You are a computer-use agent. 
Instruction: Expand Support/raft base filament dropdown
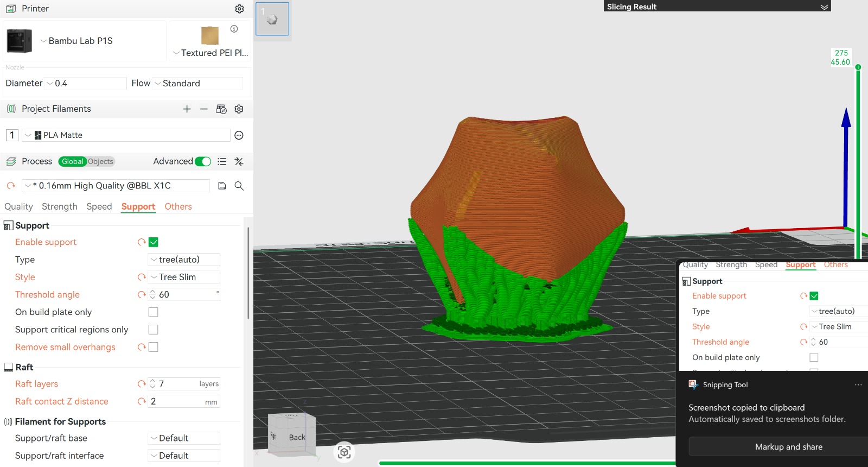[184, 438]
